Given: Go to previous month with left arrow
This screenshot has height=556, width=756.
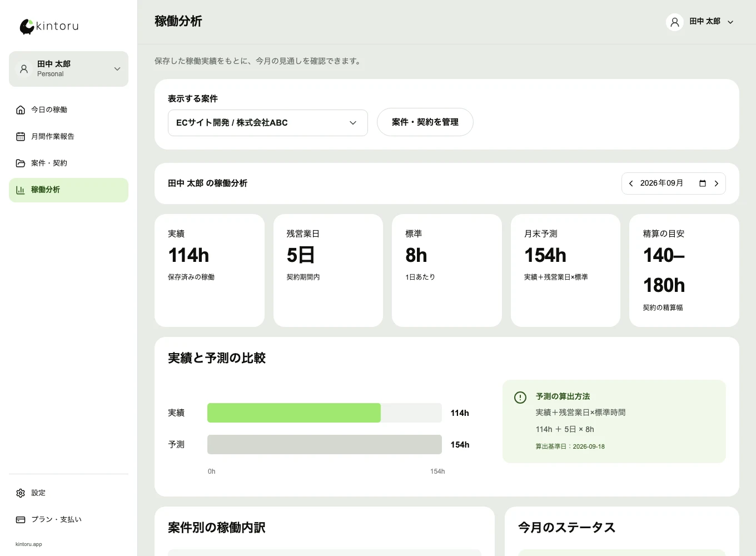Looking at the screenshot, I should point(631,183).
